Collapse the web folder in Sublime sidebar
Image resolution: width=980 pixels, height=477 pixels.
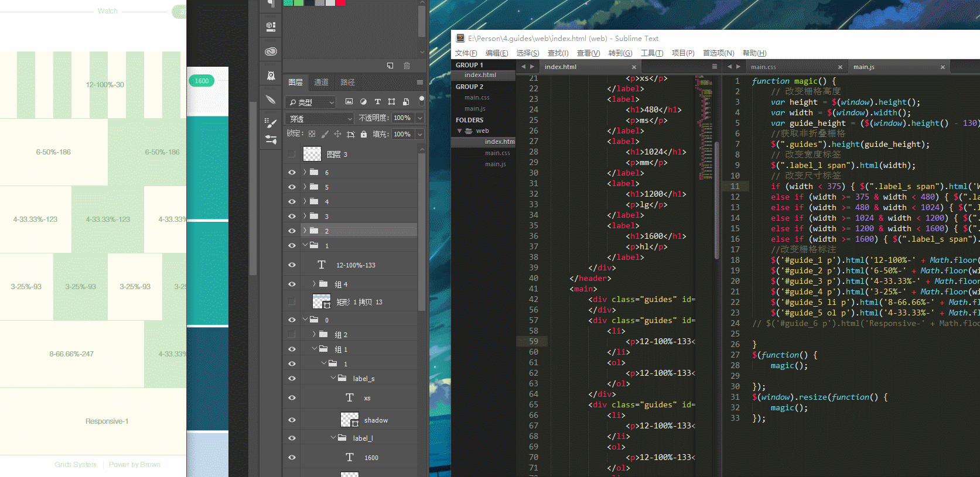(460, 131)
